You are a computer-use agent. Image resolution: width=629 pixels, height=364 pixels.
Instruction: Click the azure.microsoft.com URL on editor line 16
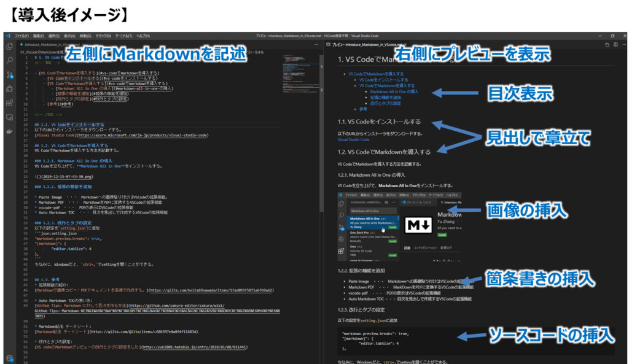click(143, 135)
